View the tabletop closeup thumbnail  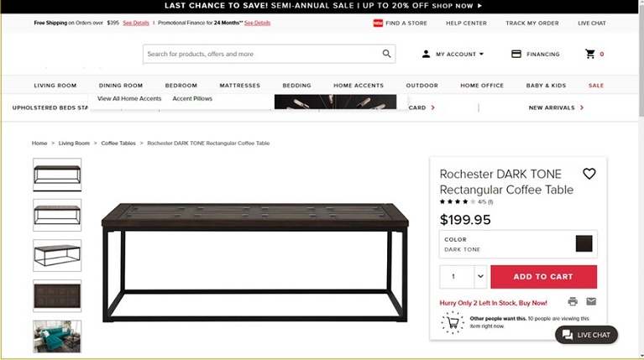(x=57, y=296)
